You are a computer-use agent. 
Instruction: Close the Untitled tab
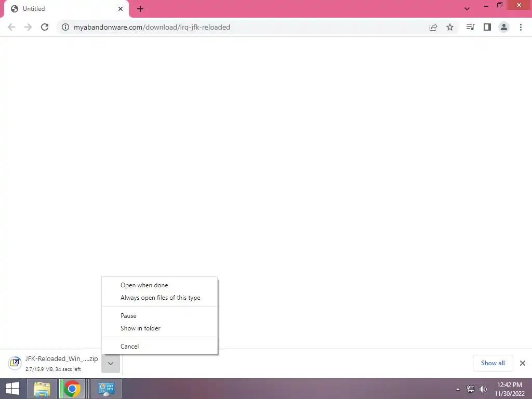point(121,9)
